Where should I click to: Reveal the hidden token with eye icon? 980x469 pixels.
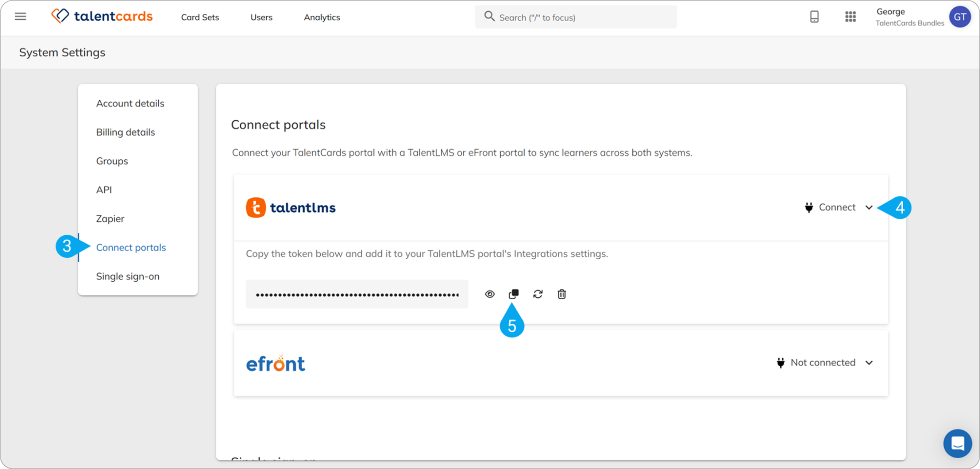(490, 294)
